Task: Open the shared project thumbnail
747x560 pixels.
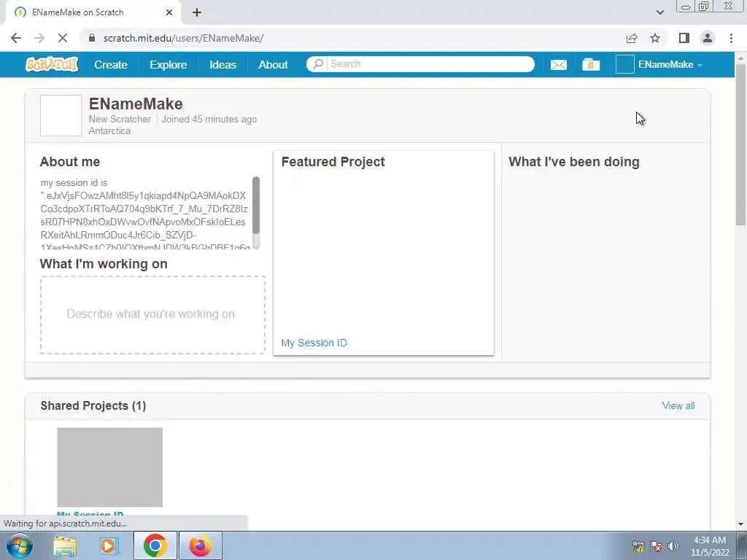Action: pyautogui.click(x=109, y=467)
